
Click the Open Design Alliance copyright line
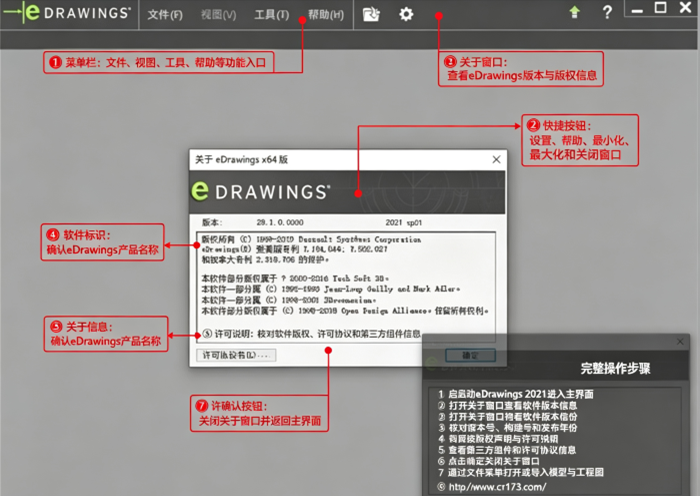coord(345,311)
